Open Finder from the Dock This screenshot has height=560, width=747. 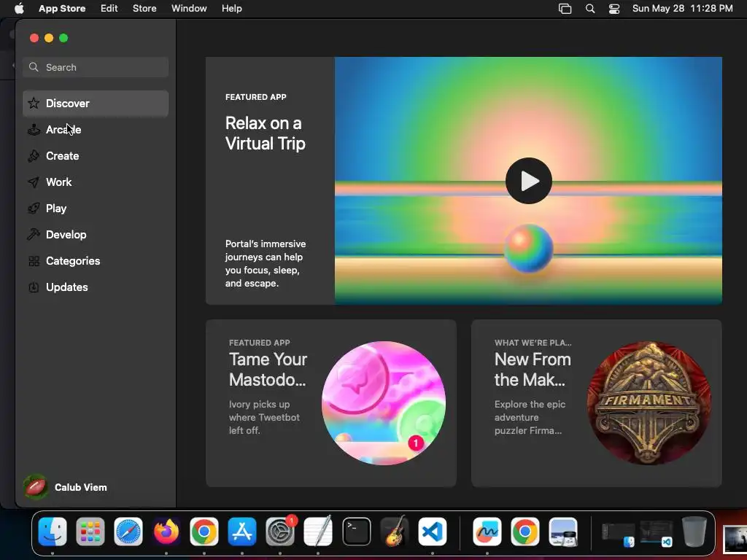(x=53, y=532)
